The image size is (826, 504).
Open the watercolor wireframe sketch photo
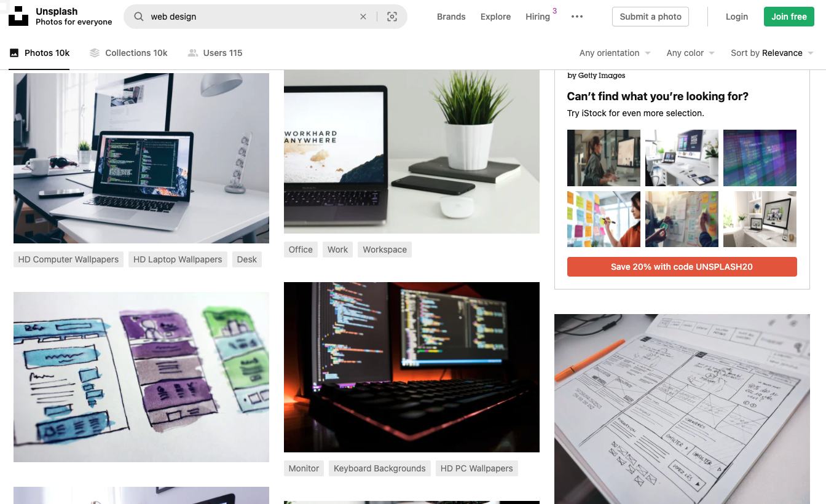[x=141, y=377]
